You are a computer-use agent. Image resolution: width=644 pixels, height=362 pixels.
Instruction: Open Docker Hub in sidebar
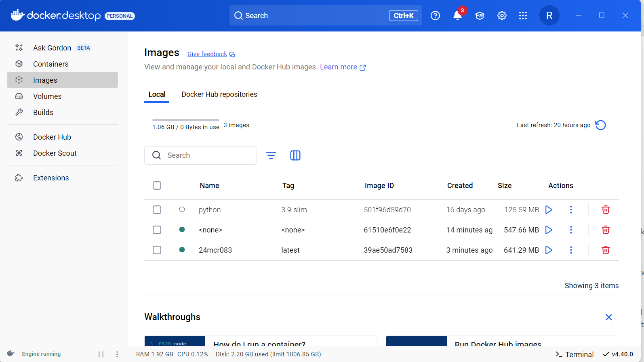tap(62, 137)
